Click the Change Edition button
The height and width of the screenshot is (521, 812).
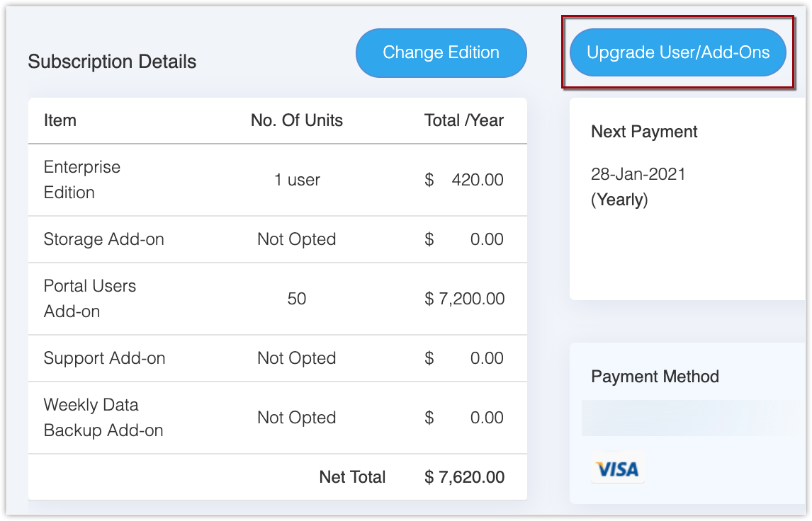point(441,52)
